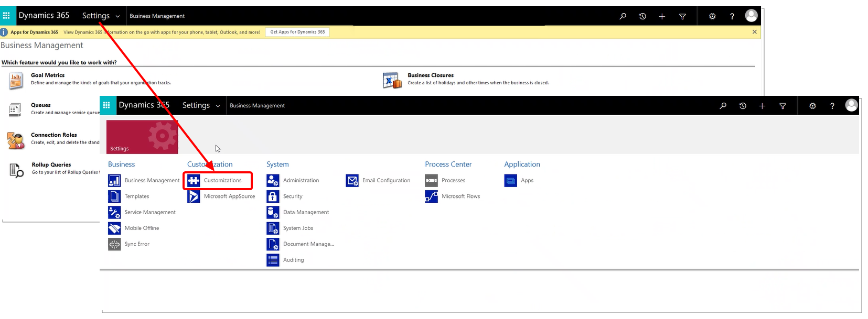Open the Auditing icon
Image resolution: width=868 pixels, height=319 pixels.
click(273, 260)
